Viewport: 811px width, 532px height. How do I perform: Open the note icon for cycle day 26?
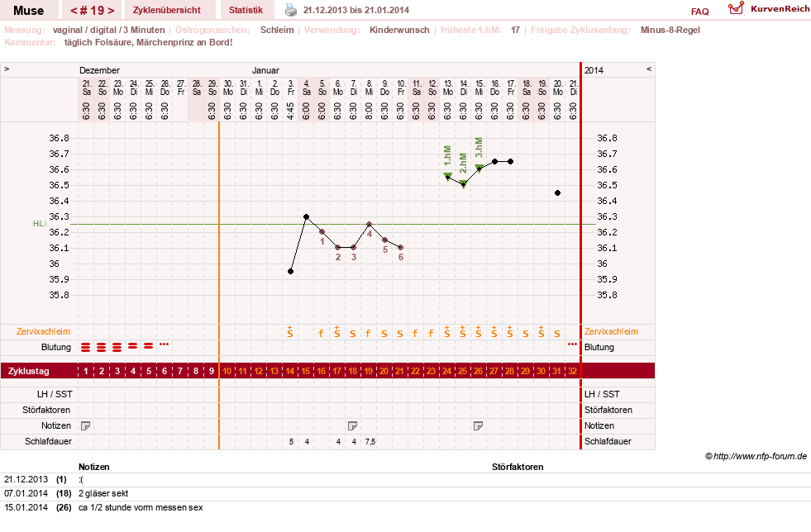coord(479,425)
